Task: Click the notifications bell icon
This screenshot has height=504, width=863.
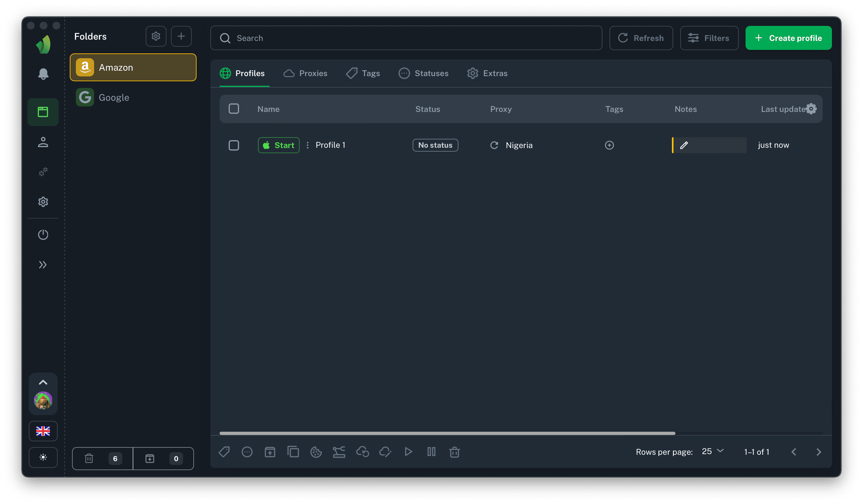Action: coord(43,74)
